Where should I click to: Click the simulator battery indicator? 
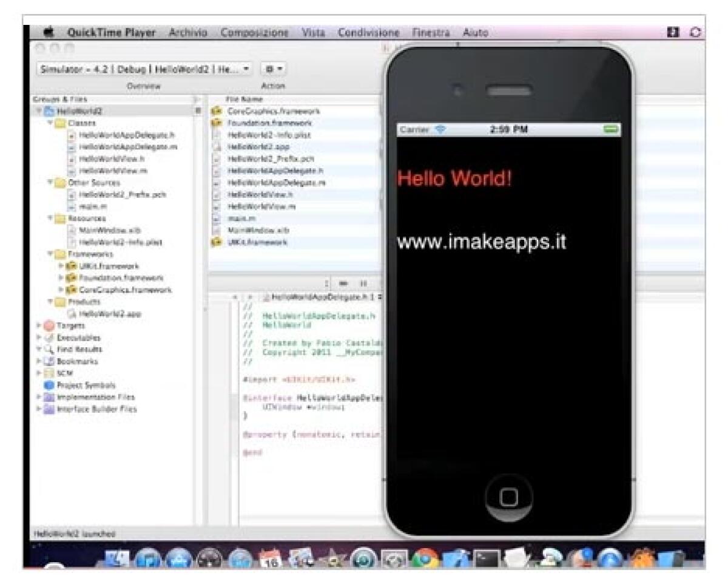[611, 129]
